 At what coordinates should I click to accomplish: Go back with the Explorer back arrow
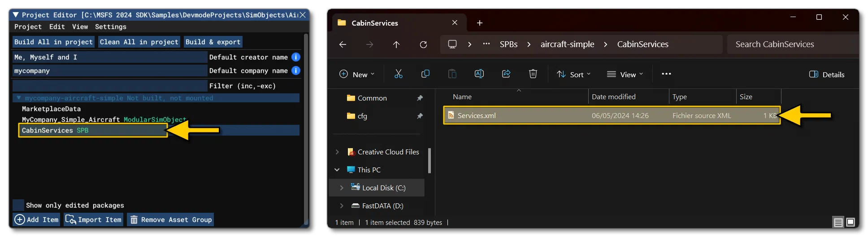click(343, 44)
